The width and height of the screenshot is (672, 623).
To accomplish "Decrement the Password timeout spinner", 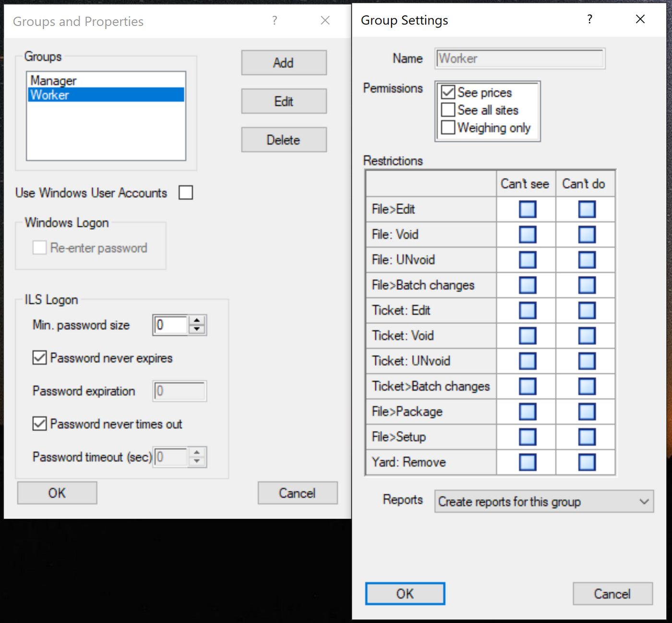I will (197, 461).
